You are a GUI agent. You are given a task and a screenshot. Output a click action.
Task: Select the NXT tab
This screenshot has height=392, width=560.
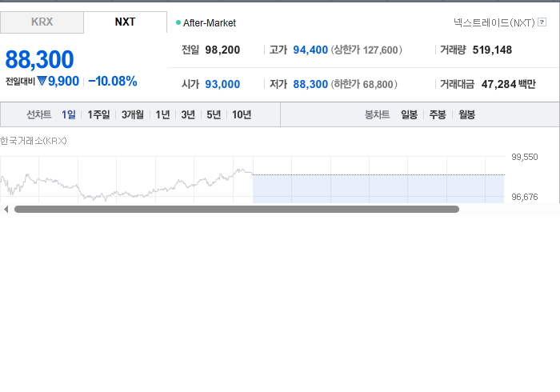(x=125, y=22)
